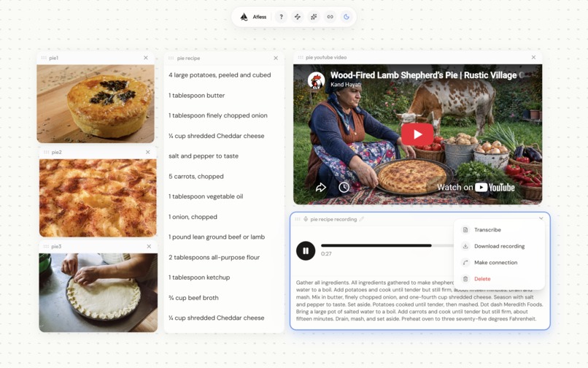Select Make connection from the menu
588x368 pixels.
499,262
